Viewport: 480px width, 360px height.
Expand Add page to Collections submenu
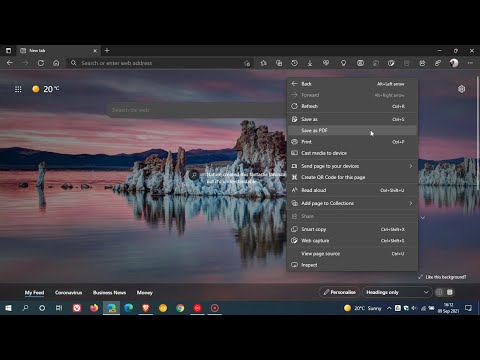tap(352, 203)
